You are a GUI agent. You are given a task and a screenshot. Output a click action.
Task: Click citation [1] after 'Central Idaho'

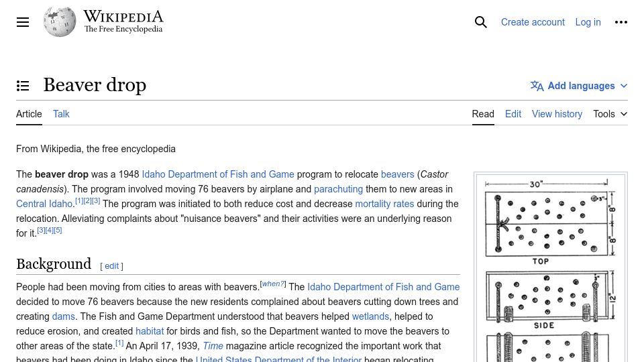click(x=79, y=200)
